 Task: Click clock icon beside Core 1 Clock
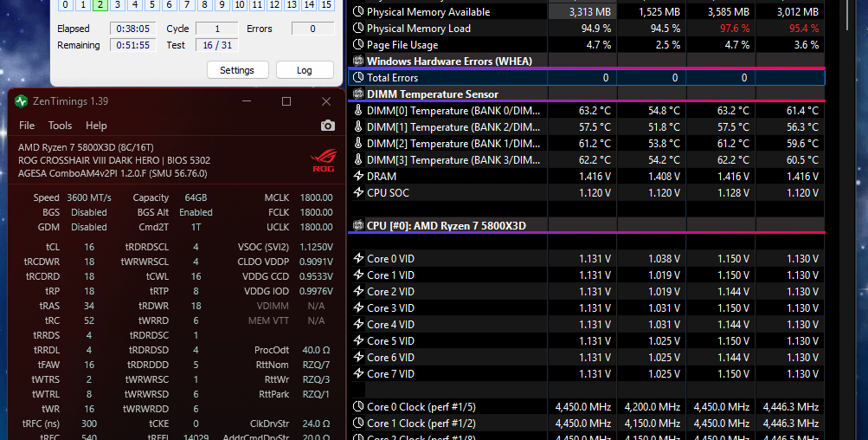pyautogui.click(x=358, y=424)
